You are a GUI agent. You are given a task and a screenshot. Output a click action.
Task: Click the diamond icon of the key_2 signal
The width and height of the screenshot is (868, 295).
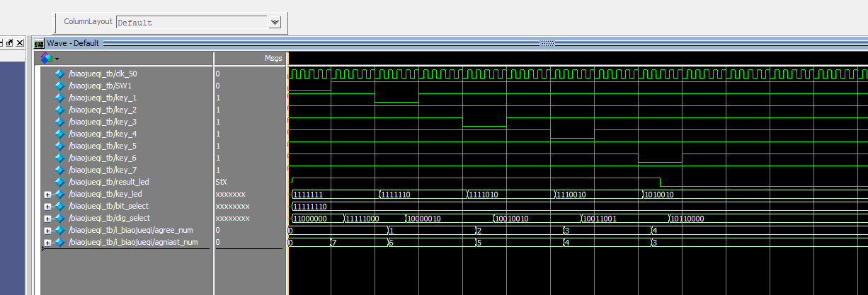59,110
